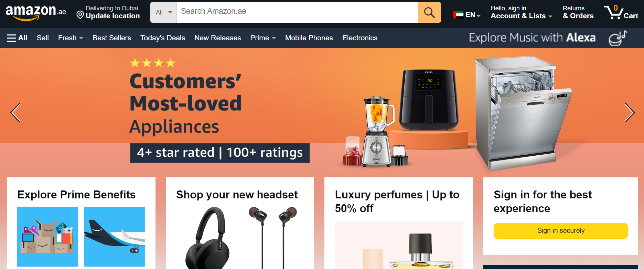The height and width of the screenshot is (269, 644).
Task: Click the Search Amazon.ae input field
Action: point(297,12)
